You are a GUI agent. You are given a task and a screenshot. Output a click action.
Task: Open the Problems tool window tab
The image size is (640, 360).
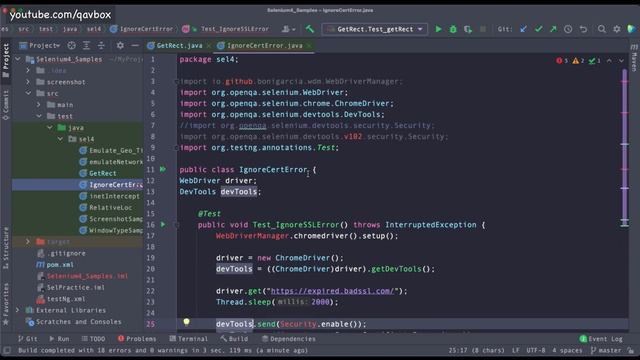tap(137, 339)
